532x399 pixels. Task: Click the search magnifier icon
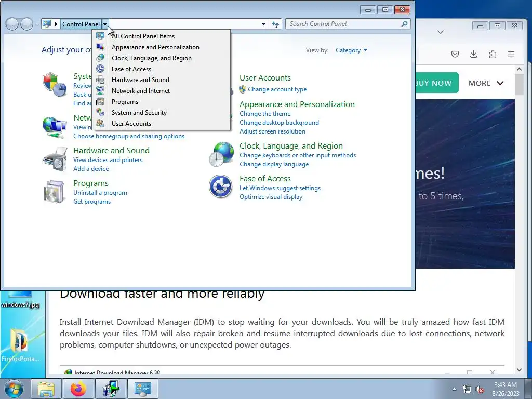(x=404, y=24)
